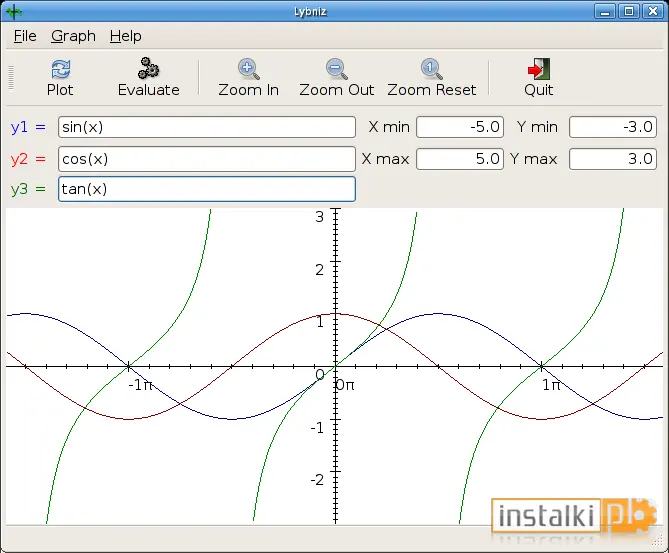Click the toolbar drag handle grip

[x=11, y=78]
